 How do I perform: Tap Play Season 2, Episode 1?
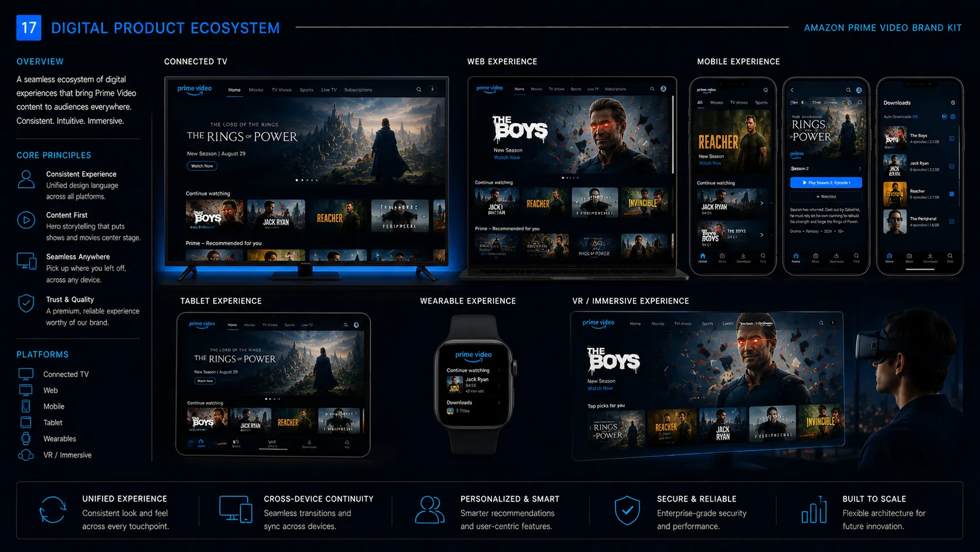coord(826,183)
